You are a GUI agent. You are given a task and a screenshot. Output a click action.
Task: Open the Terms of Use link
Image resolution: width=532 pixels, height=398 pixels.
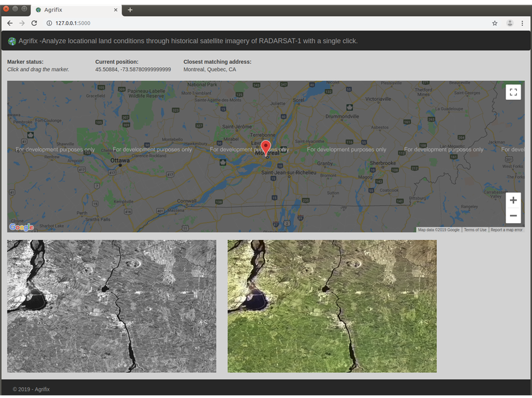475,230
